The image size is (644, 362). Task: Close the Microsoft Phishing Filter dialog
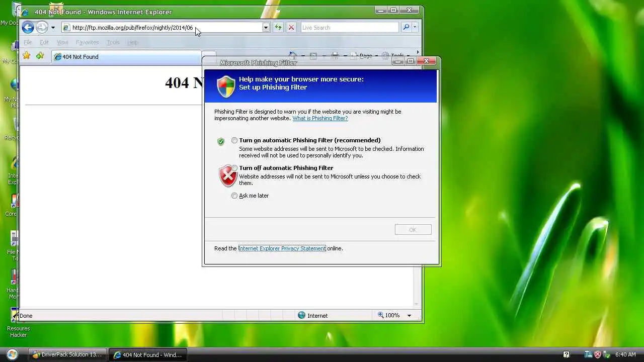tap(426, 61)
